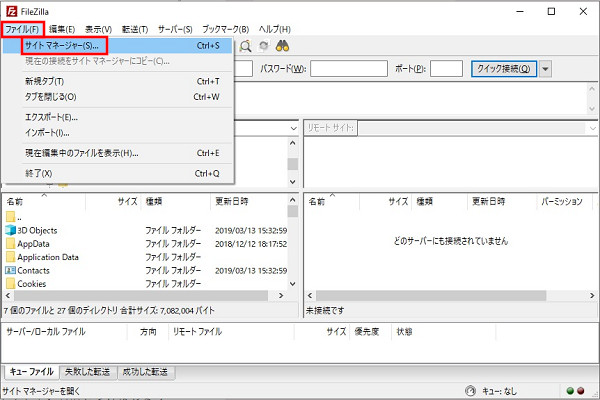The width and height of the screenshot is (600, 400).
Task: Focus the ポート(P) input field
Action: pos(446,69)
